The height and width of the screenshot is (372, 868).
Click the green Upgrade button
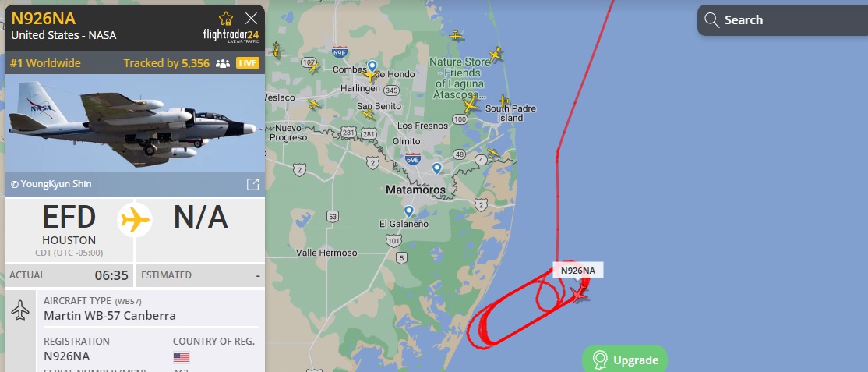coord(625,360)
